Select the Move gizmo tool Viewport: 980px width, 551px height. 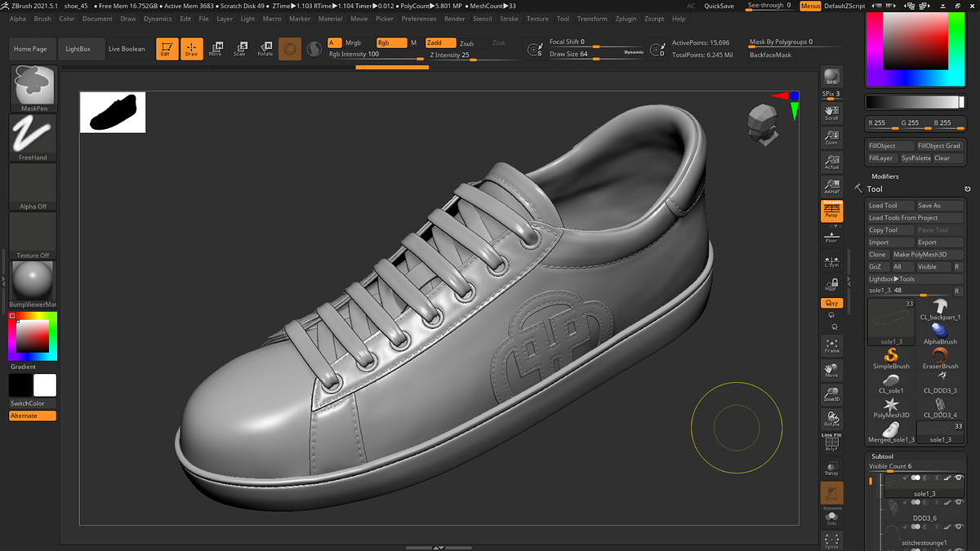click(x=216, y=49)
